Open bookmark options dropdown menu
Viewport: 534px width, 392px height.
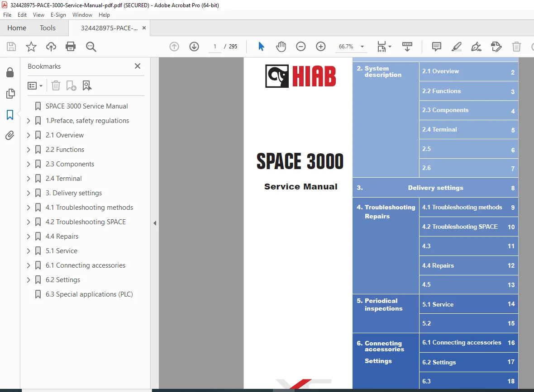[x=35, y=85]
